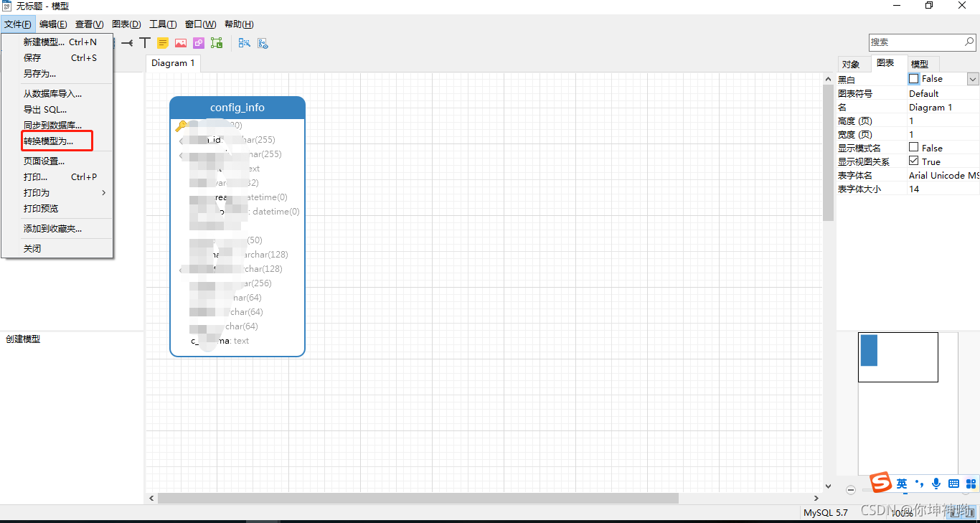Select the Text label tool

(x=145, y=43)
